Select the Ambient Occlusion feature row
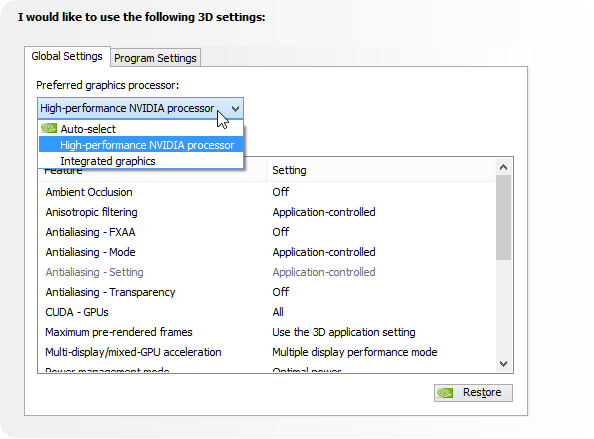This screenshot has height=439, width=594. (266, 192)
